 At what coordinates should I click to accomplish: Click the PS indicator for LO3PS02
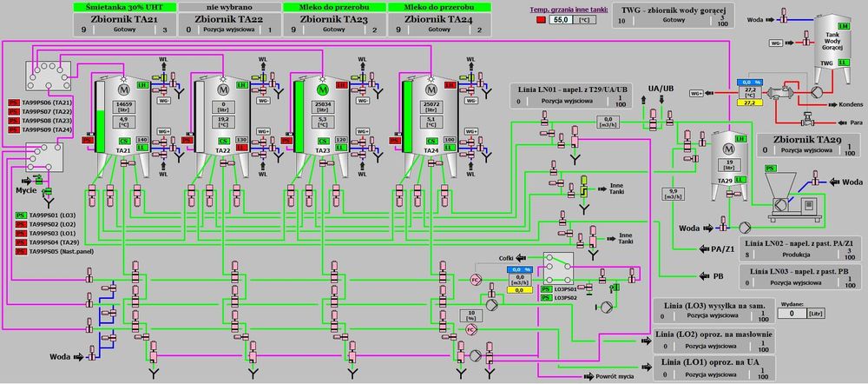546,298
